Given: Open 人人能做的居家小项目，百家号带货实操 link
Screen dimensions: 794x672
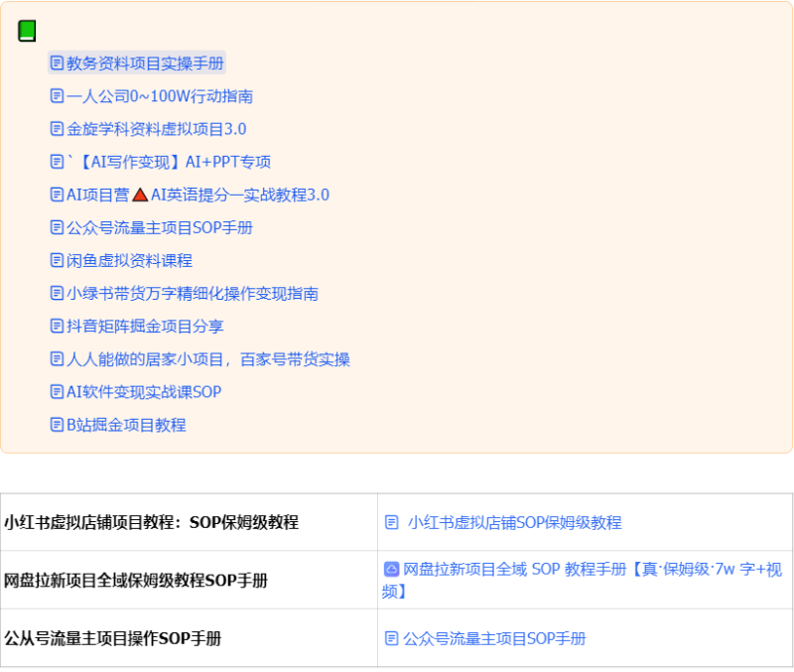Looking at the screenshot, I should [207, 359].
